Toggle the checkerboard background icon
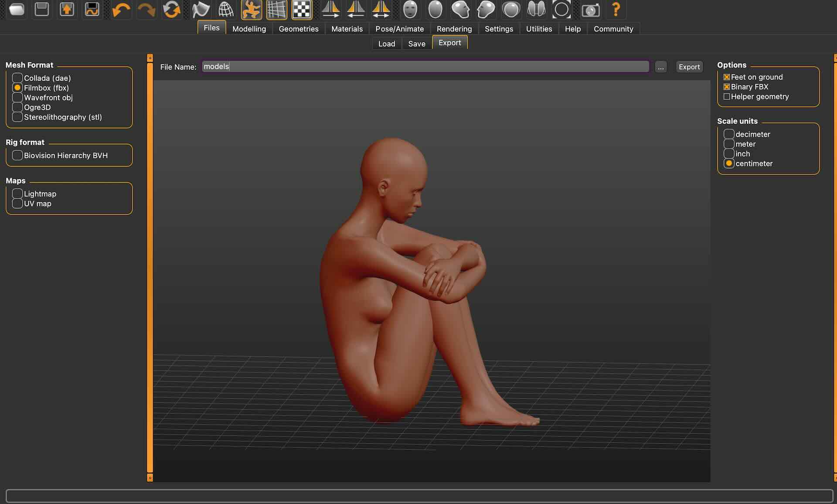 pyautogui.click(x=302, y=10)
